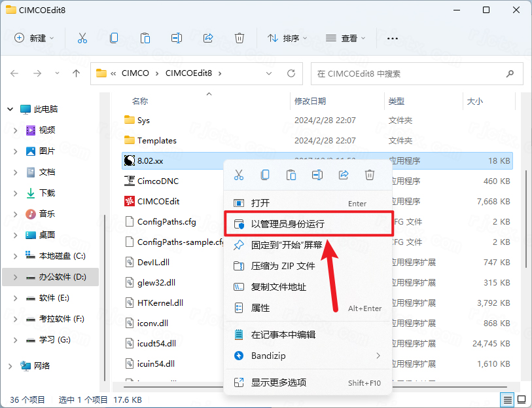
Task: Click the Delete trash icon in the top toolbar
Action: coord(239,38)
